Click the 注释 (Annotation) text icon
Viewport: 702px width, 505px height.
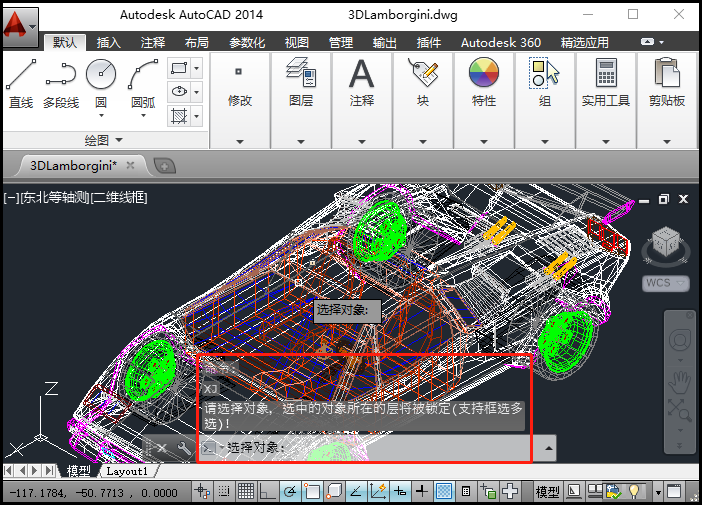(361, 73)
